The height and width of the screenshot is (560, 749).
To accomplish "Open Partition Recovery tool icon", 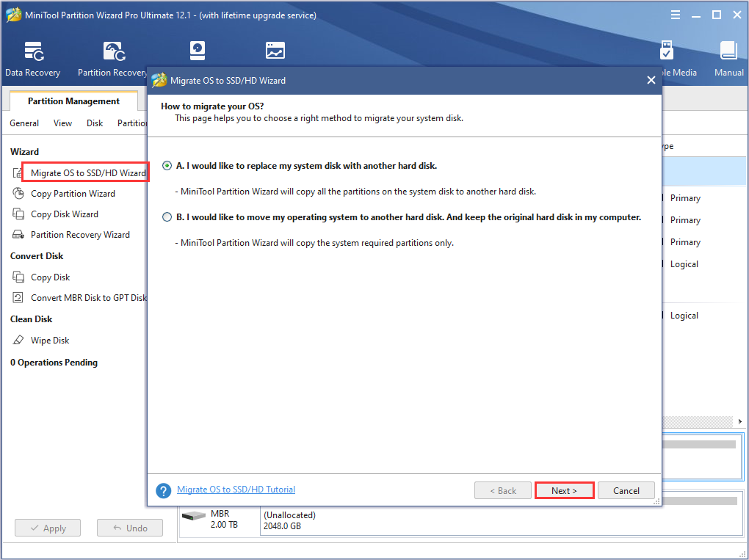I will pos(114,51).
